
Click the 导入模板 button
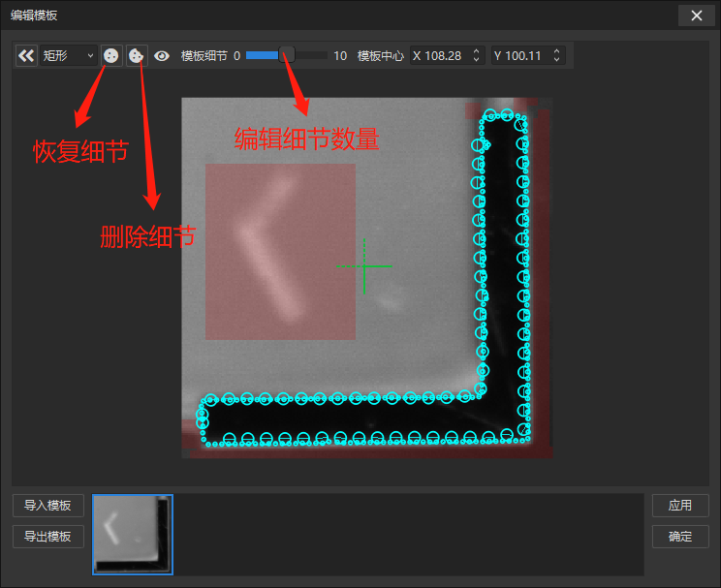(47, 506)
